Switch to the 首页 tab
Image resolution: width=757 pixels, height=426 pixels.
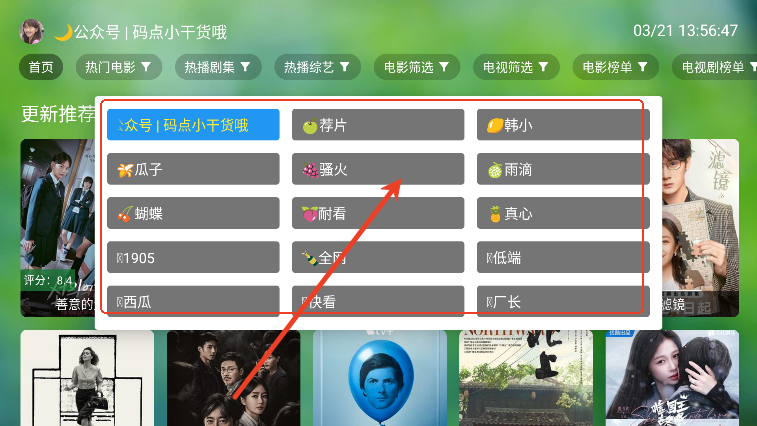pos(41,67)
